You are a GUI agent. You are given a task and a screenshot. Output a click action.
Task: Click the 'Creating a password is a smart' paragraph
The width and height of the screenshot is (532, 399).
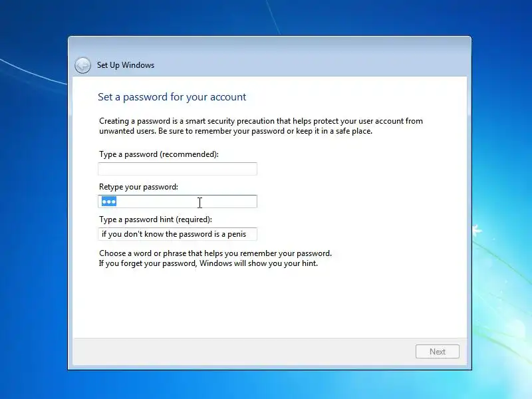pyautogui.click(x=261, y=126)
